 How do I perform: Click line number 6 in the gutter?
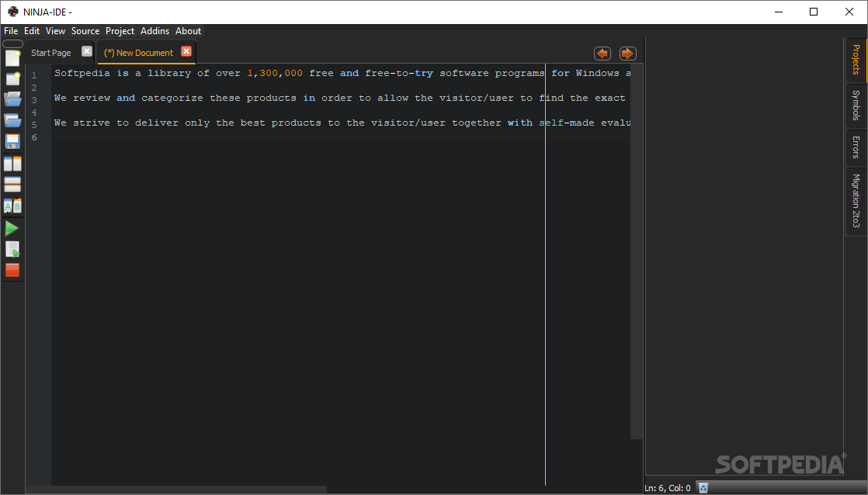(33, 137)
